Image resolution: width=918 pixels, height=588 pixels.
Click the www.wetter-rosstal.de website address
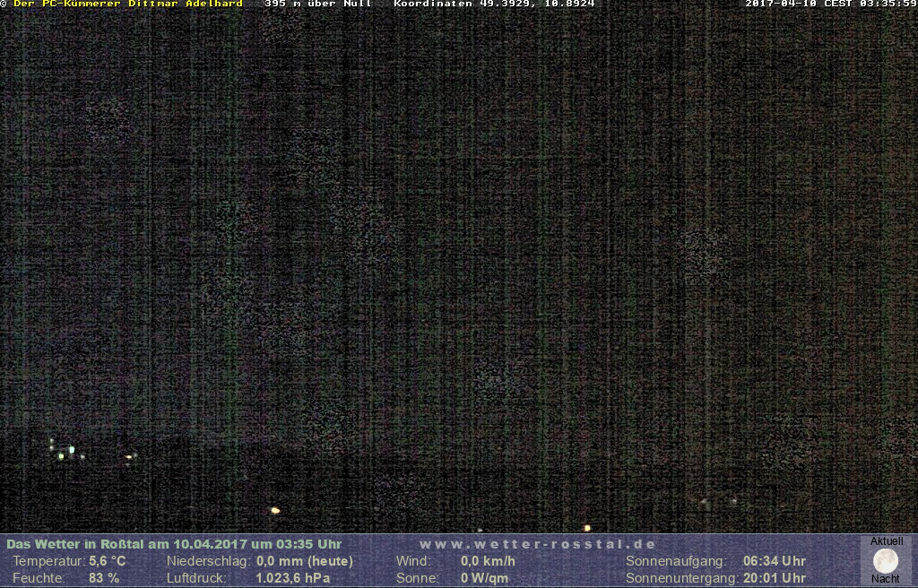click(538, 544)
